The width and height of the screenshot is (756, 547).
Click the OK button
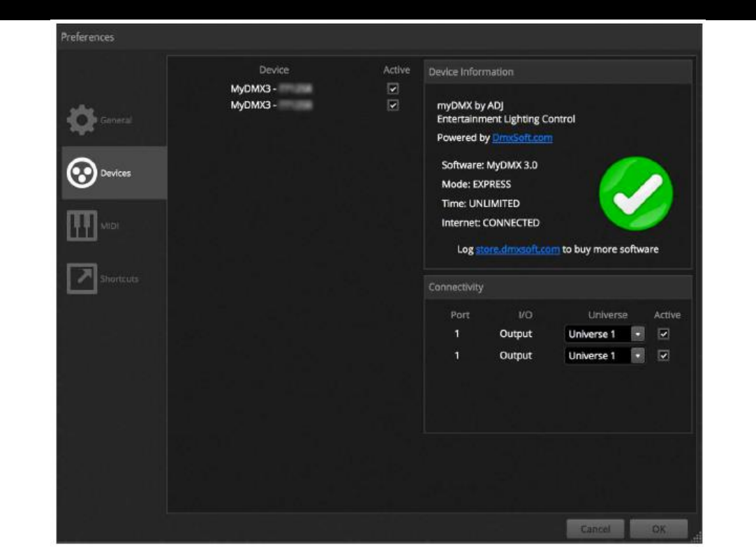658,529
